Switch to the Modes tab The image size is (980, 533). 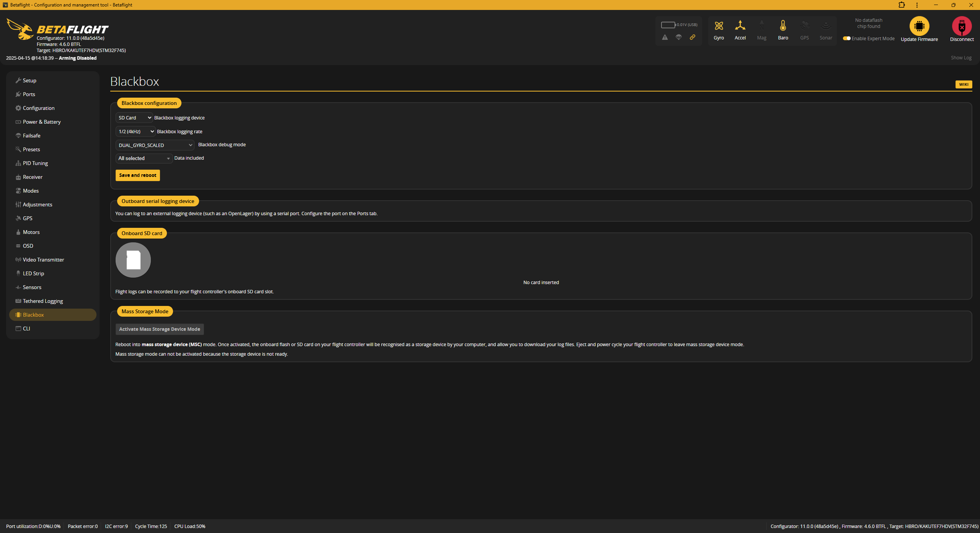pos(53,191)
